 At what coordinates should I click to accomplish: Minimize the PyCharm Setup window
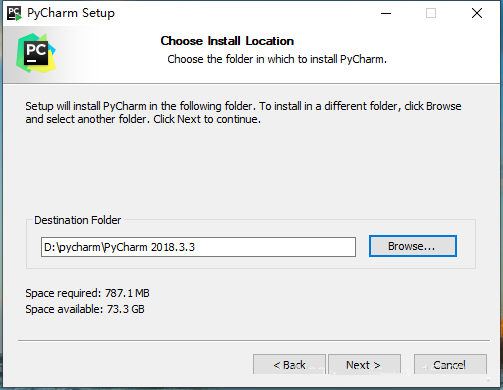(x=386, y=13)
